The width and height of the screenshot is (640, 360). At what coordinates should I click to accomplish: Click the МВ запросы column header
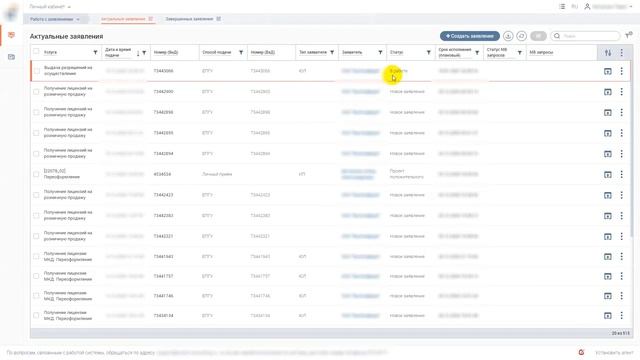pos(541,52)
